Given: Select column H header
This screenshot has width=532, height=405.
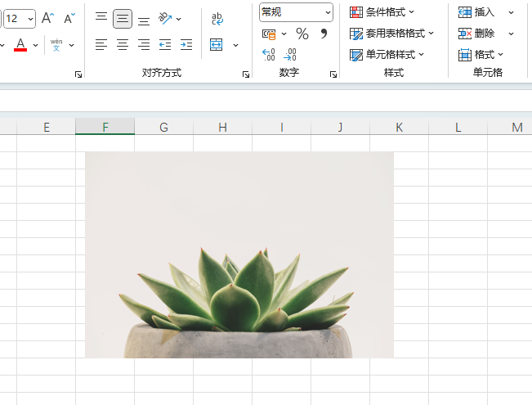Looking at the screenshot, I should pyautogui.click(x=222, y=127).
